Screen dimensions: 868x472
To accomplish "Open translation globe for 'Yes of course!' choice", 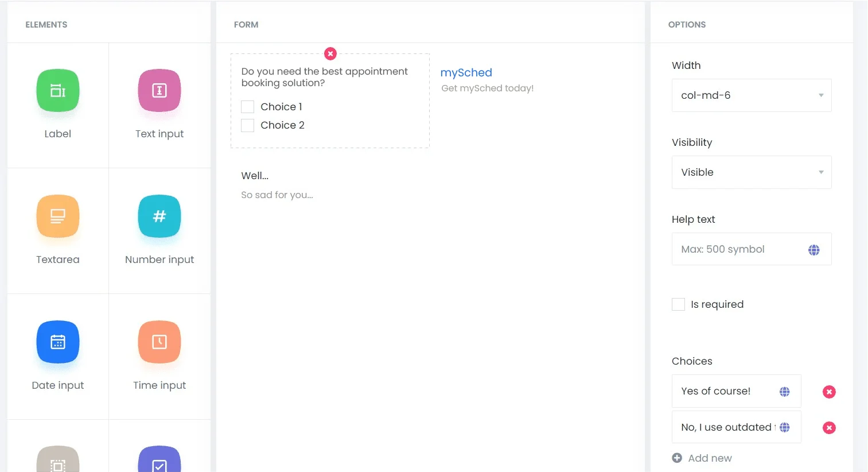I will [785, 392].
